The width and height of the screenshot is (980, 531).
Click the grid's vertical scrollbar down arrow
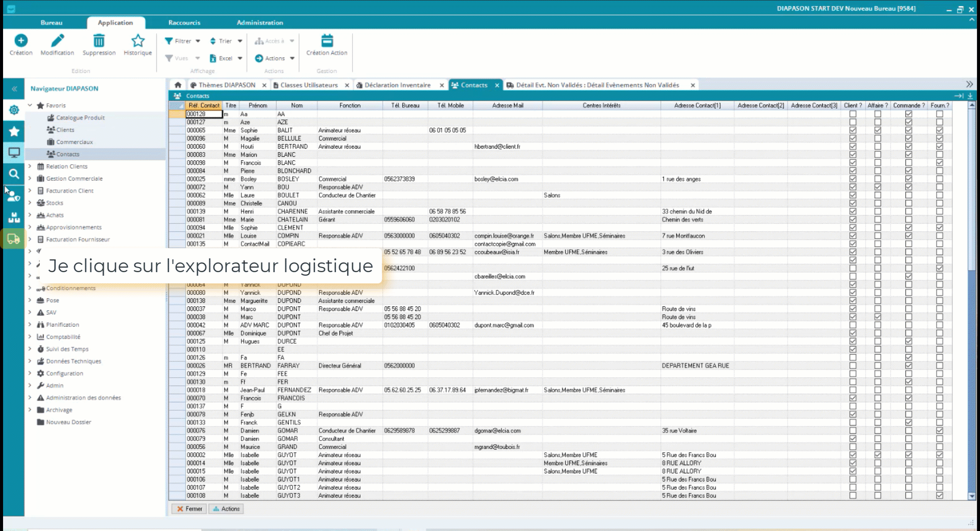pyautogui.click(x=971, y=496)
